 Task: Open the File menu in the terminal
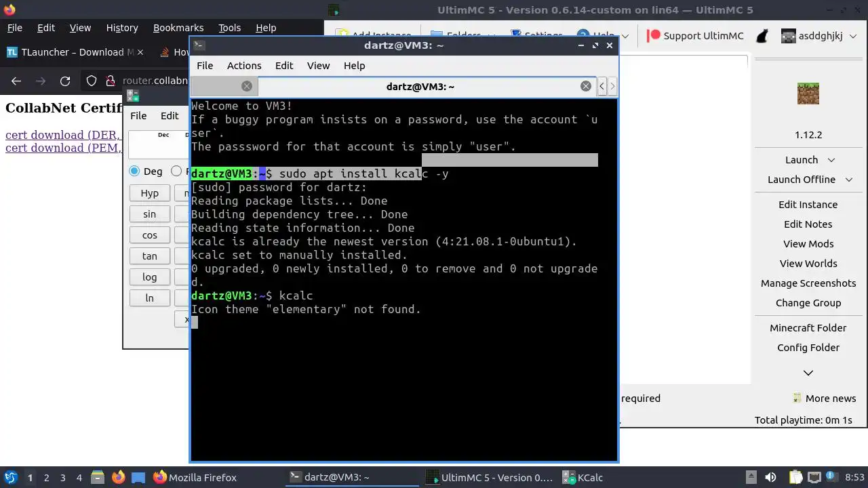tap(205, 66)
